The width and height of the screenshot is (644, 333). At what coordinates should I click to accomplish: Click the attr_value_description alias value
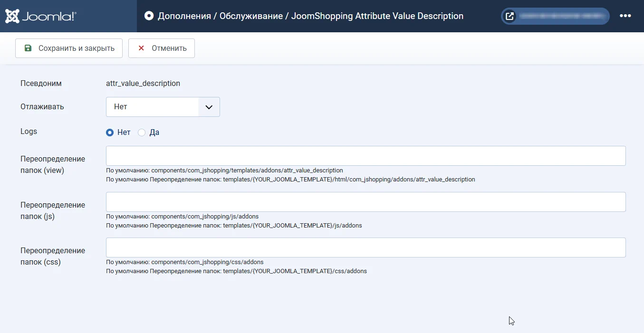pyautogui.click(x=143, y=83)
